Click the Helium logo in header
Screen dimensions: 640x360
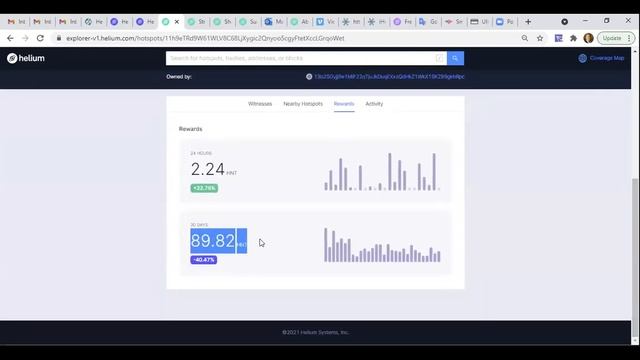pos(26,58)
